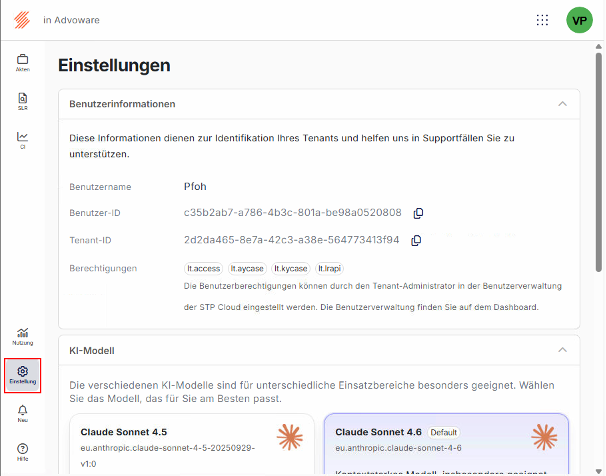Click the Tenant-ID value starting 2d2da465

291,240
